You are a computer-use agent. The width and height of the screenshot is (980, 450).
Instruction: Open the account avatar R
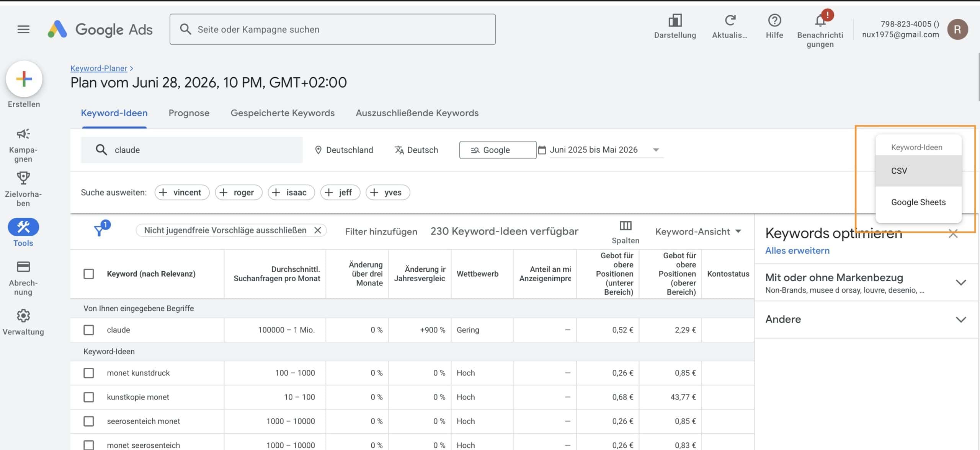[x=958, y=29]
